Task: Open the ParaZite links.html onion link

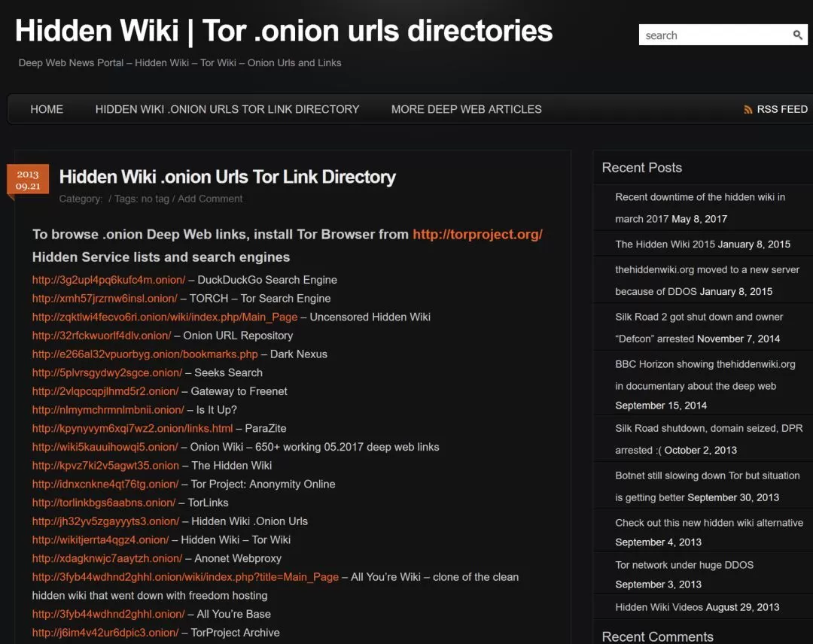Action: (132, 429)
